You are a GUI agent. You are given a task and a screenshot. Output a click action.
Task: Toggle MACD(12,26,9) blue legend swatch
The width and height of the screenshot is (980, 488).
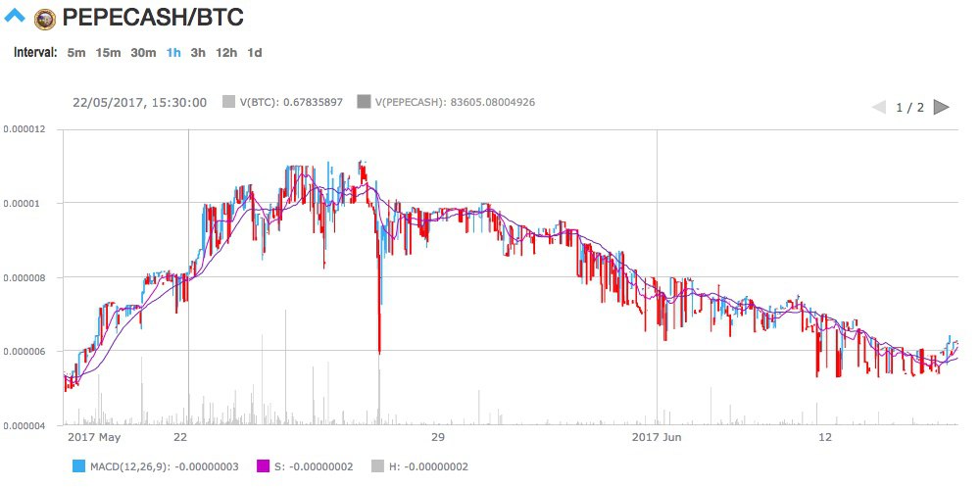click(78, 466)
